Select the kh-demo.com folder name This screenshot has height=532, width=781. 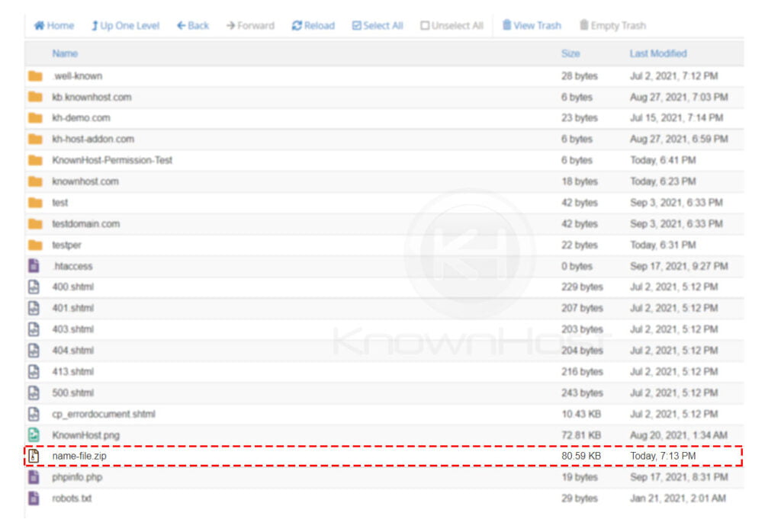click(x=81, y=117)
